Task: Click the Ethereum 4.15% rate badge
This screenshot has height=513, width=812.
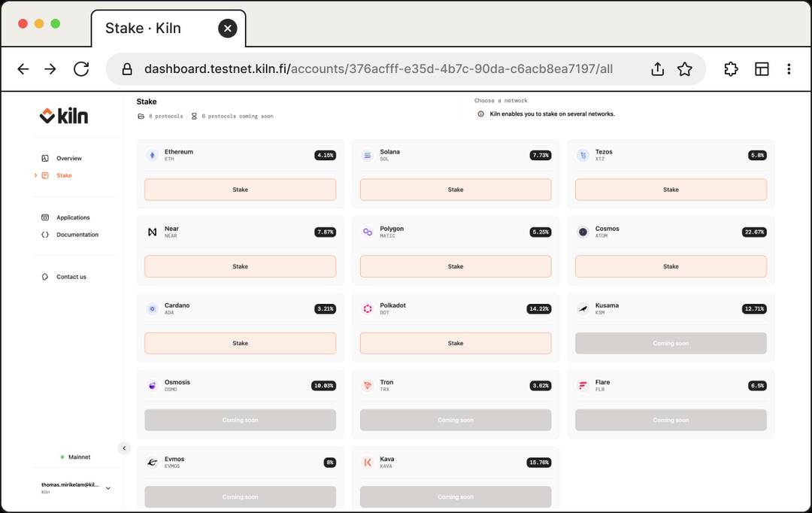Action: click(x=326, y=155)
